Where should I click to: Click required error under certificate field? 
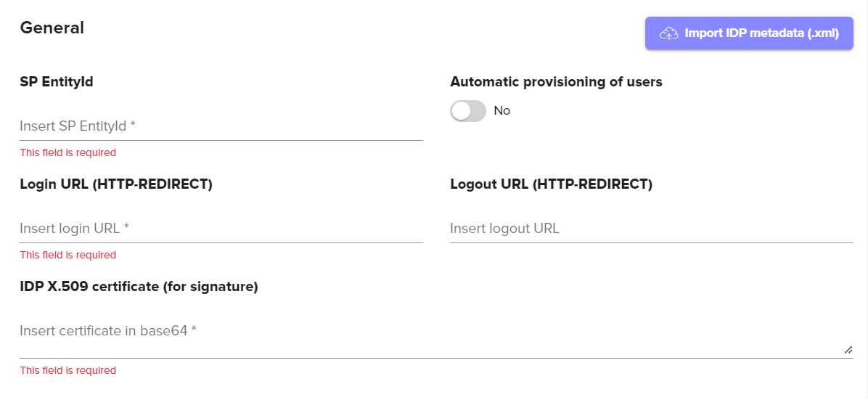68,371
